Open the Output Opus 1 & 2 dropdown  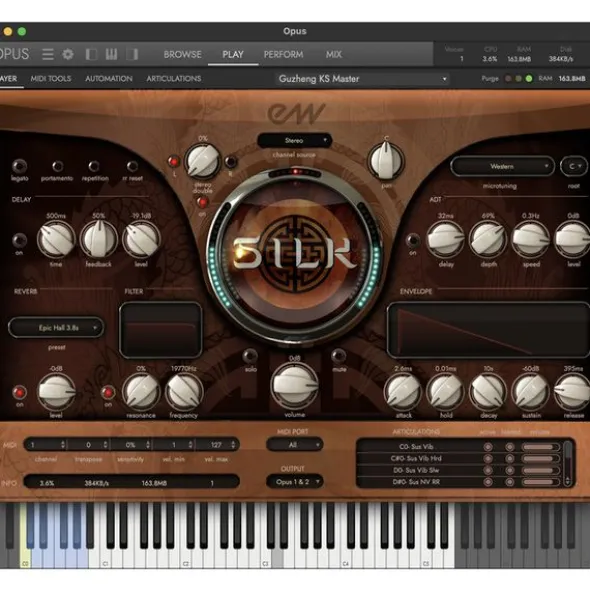294,482
